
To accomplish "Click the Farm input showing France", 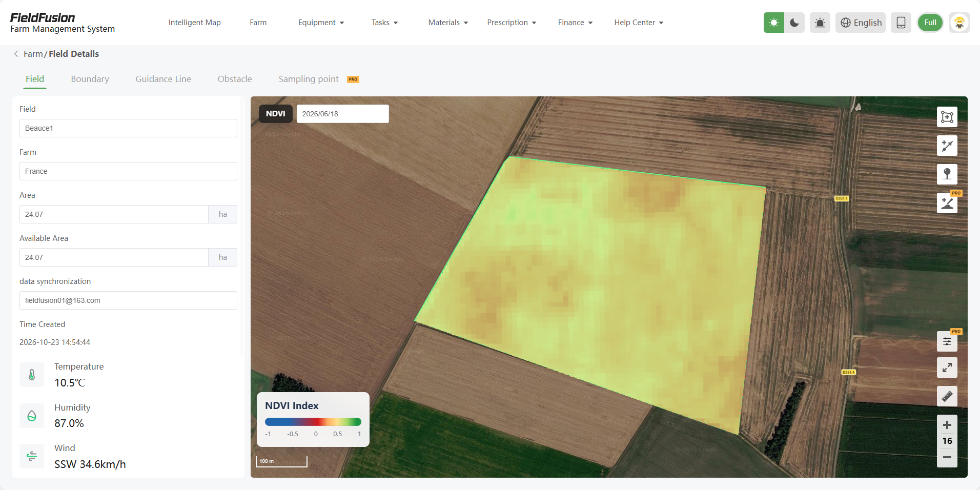I will point(128,171).
